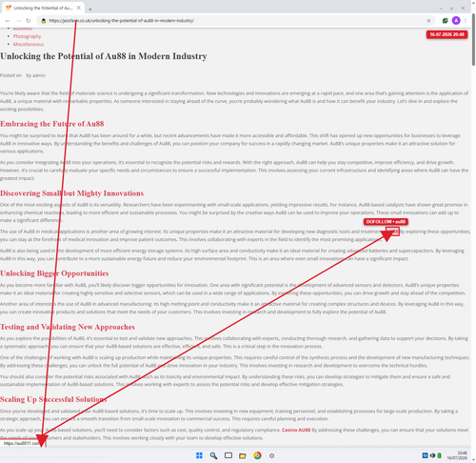Click the heading 'Testing and Validating New Approaches'
This screenshot has width=476, height=463.
[68, 327]
